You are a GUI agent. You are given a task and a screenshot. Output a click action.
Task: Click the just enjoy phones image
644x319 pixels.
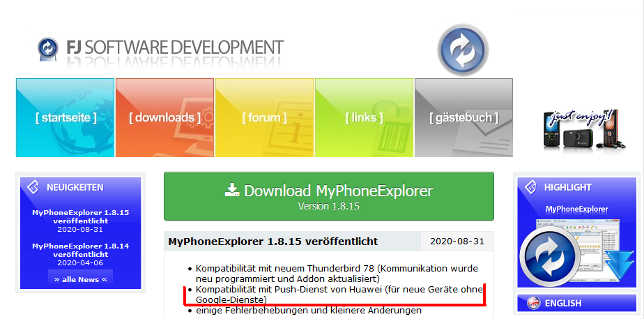[583, 128]
